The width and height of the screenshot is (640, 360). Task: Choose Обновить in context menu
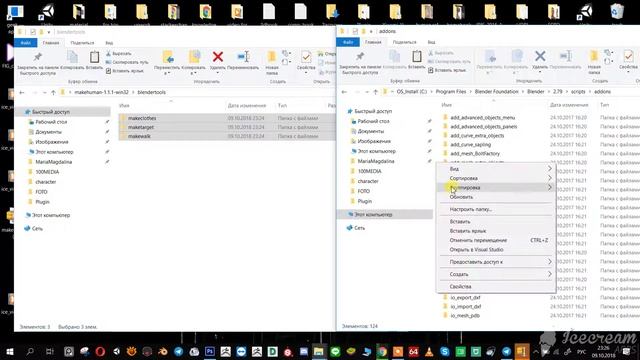tap(496, 197)
